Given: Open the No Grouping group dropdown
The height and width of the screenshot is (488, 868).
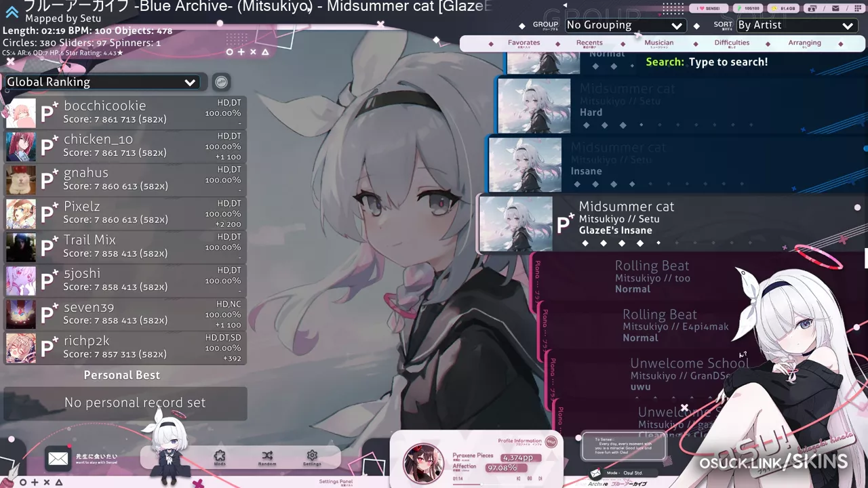Looking at the screenshot, I should point(625,25).
